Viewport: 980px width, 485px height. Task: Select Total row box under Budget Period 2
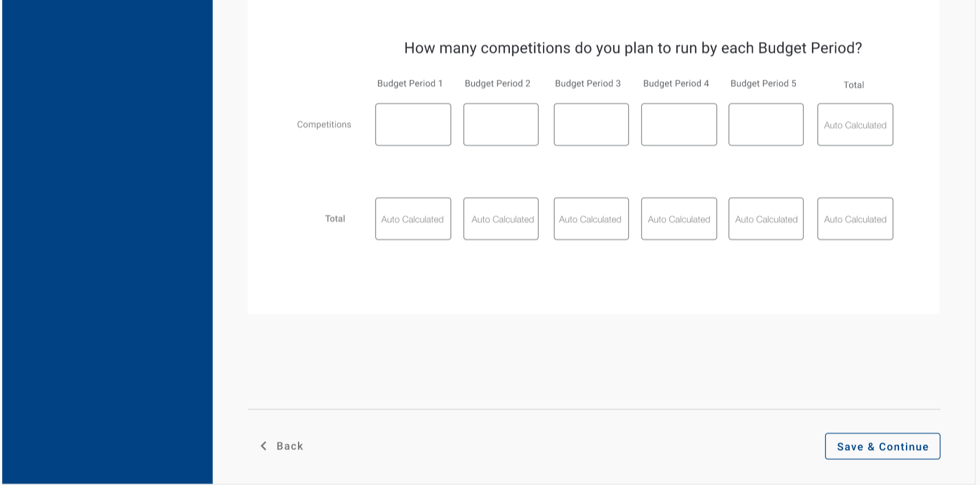[501, 219]
